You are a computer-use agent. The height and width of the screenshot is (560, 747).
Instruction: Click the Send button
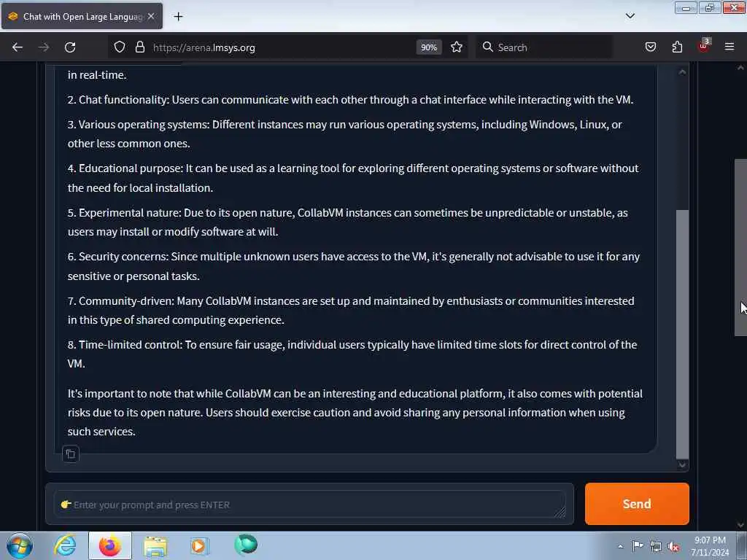pos(637,504)
